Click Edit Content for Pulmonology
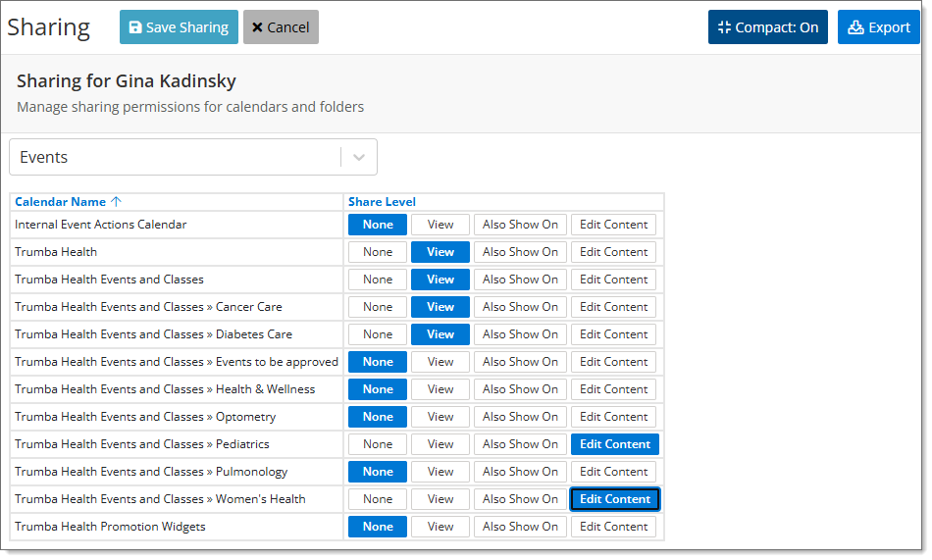 pyautogui.click(x=613, y=472)
